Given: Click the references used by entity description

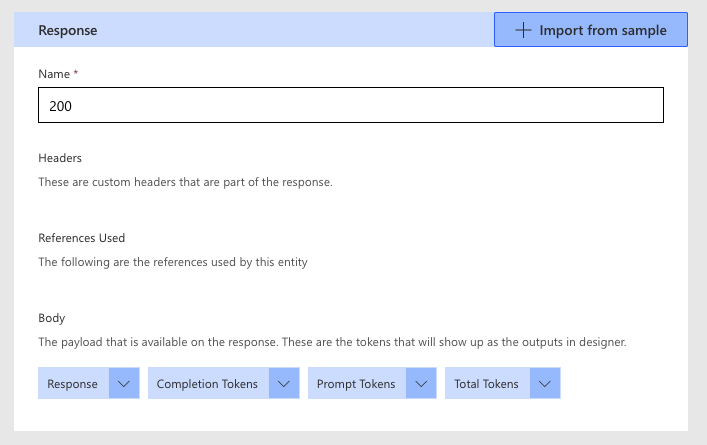Looking at the screenshot, I should click(173, 262).
